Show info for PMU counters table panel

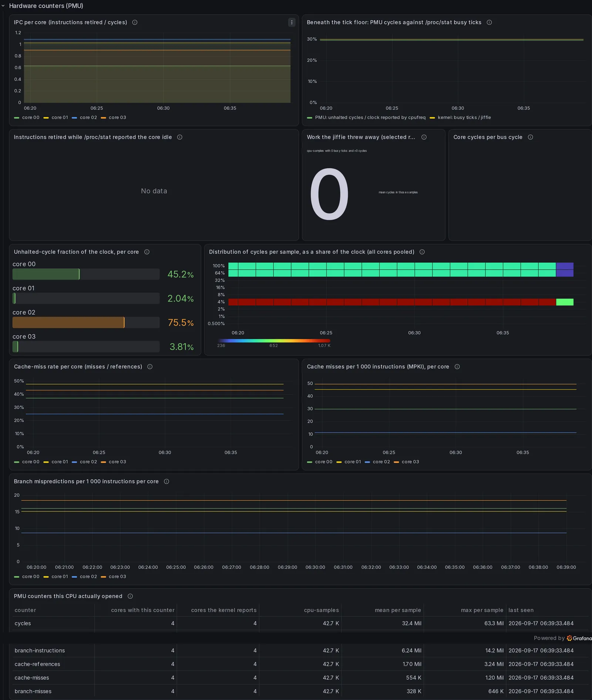130,596
